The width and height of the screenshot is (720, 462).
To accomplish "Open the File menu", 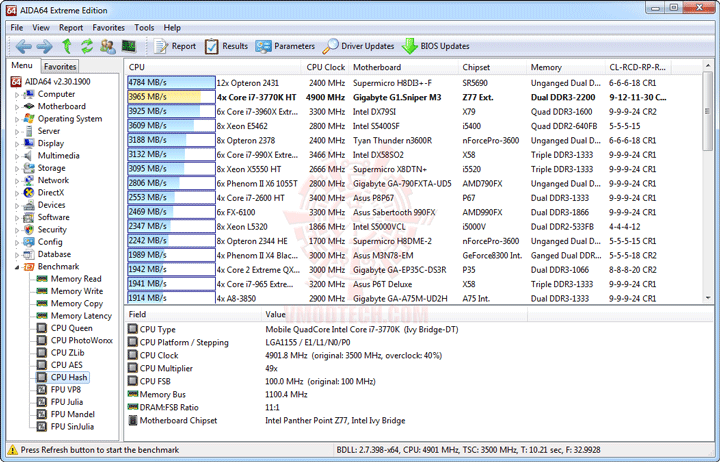I will (x=17, y=28).
